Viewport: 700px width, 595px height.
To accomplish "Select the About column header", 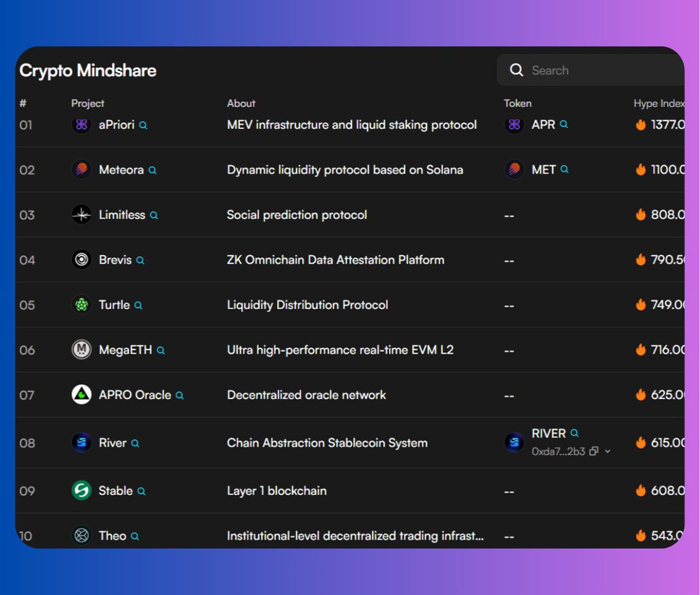I will [241, 103].
